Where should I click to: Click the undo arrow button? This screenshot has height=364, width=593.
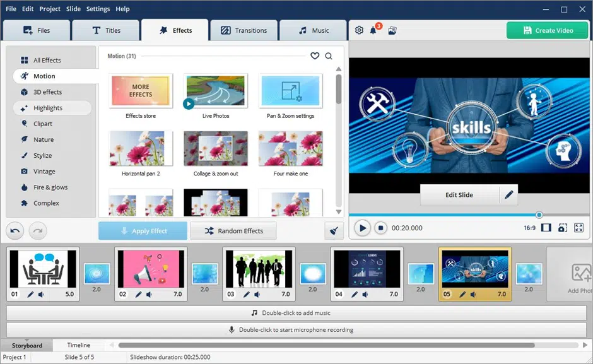(16, 231)
